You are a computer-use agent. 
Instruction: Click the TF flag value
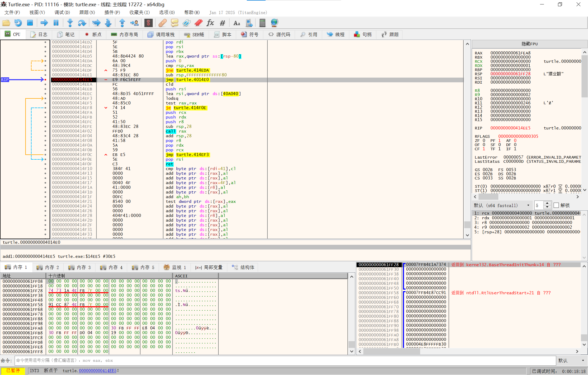pyautogui.click(x=500, y=149)
